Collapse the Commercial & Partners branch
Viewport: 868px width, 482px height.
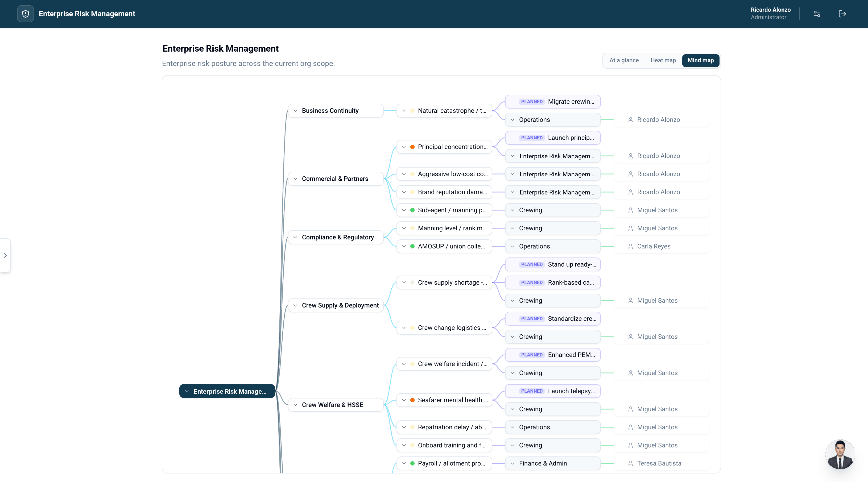(295, 178)
